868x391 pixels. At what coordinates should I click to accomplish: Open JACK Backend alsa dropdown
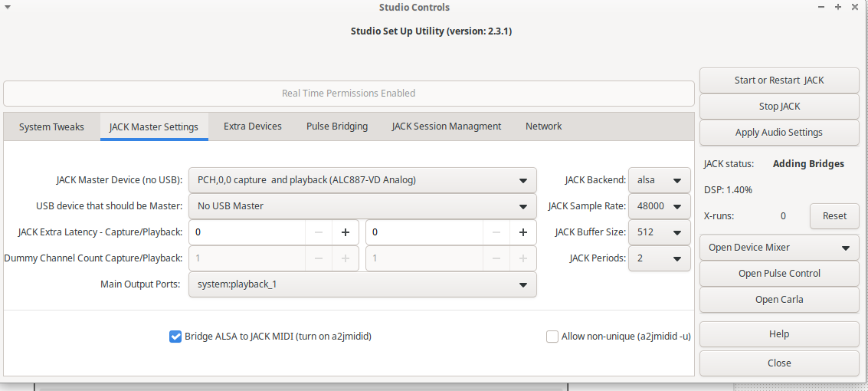[x=659, y=181]
